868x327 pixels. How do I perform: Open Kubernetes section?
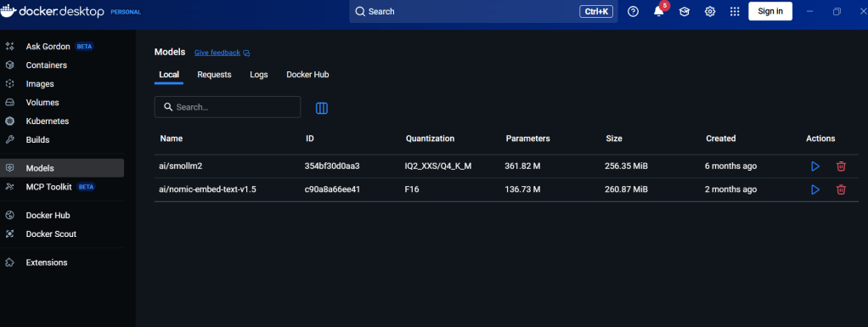point(47,121)
